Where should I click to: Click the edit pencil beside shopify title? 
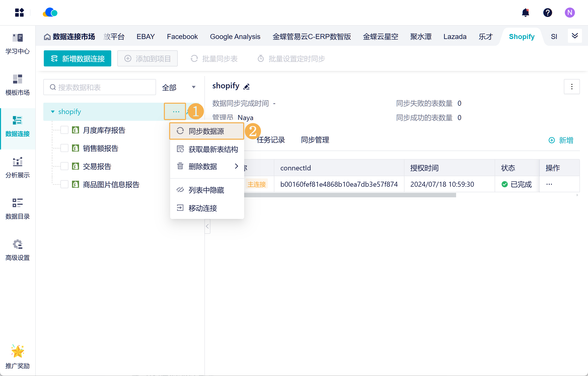pos(247,87)
